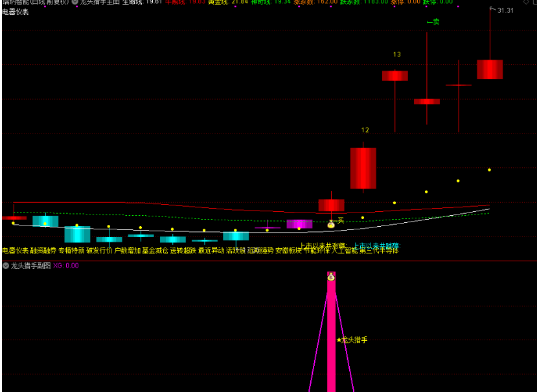The height and width of the screenshot is (392, 537).
Task: Click the money bag buy signal icon on main chart
Action: click(331, 224)
